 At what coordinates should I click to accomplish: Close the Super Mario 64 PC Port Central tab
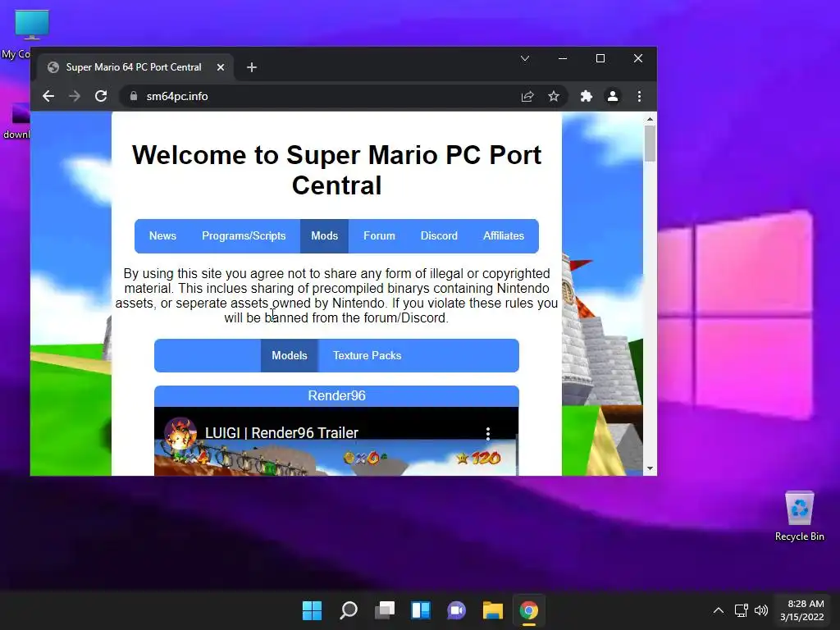(x=220, y=67)
